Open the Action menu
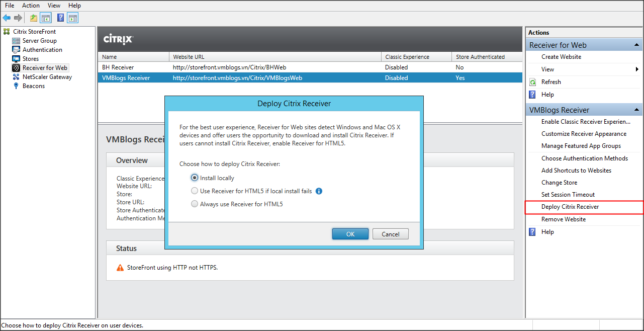Image resolution: width=644 pixels, height=331 pixels. 31,6
